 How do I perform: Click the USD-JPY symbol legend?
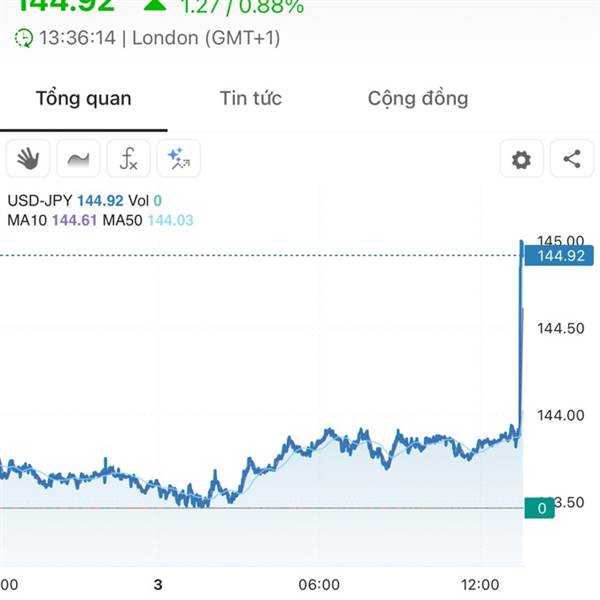click(x=40, y=201)
